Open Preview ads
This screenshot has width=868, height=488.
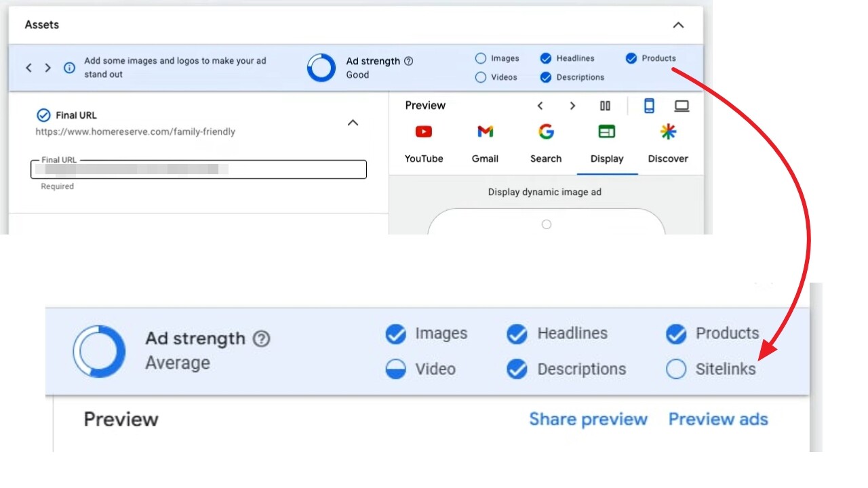(718, 419)
